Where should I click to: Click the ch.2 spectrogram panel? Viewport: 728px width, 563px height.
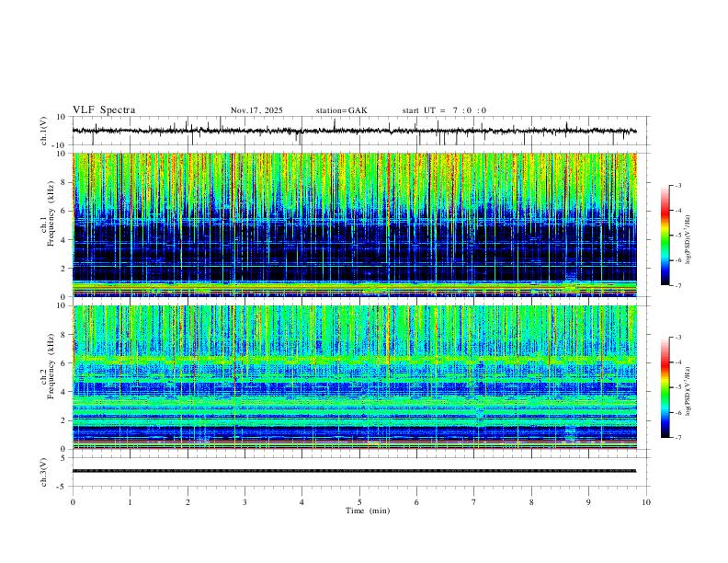354,377
